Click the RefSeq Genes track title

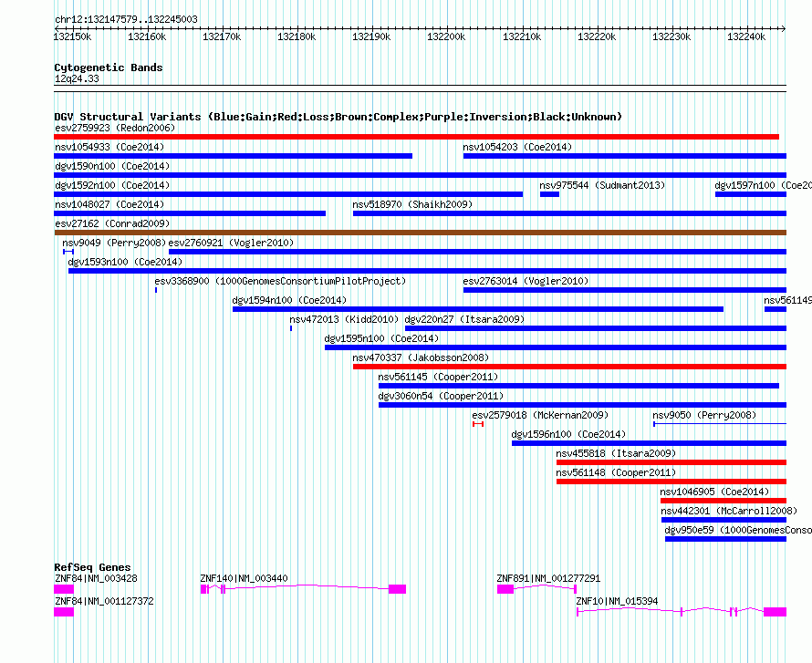[x=92, y=567]
